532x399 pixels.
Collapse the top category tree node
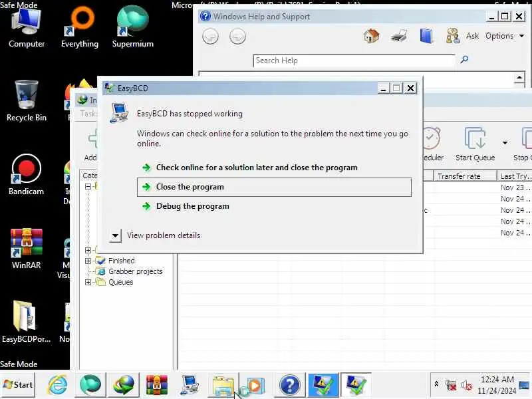[88, 186]
